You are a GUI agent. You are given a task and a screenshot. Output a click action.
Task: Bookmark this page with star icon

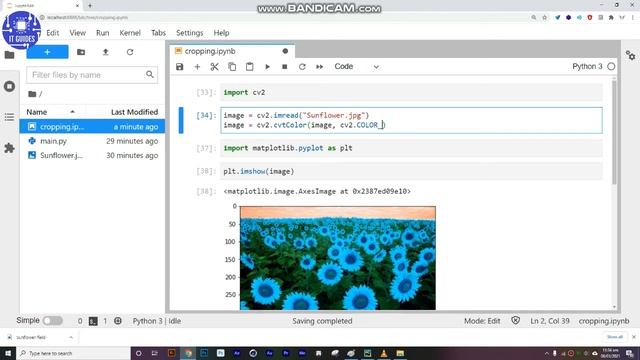(x=544, y=18)
